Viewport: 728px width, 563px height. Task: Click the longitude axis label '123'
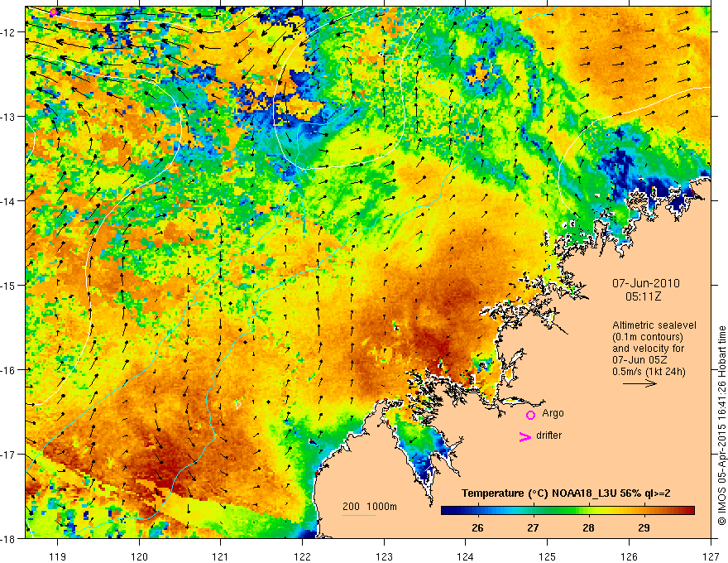tap(384, 556)
